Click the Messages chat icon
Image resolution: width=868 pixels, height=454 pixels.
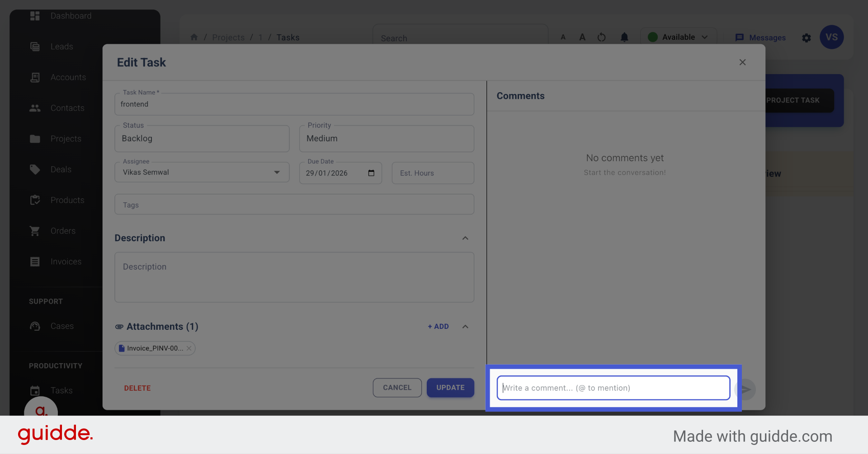(740, 37)
